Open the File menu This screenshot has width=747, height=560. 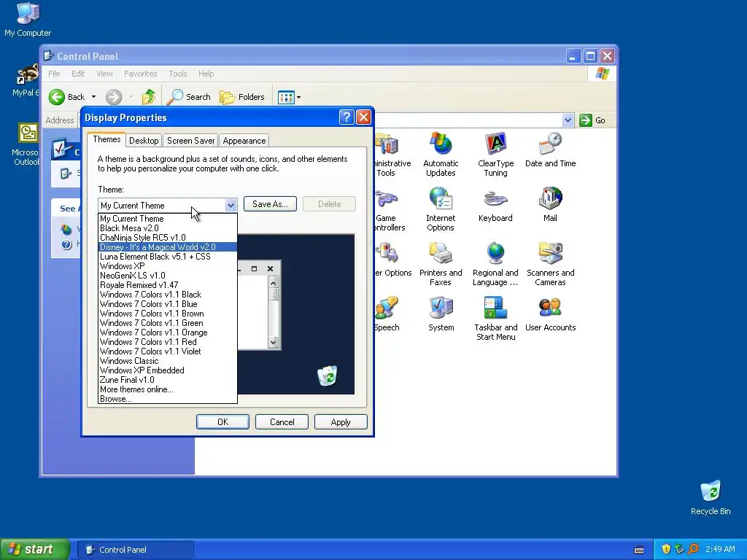pyautogui.click(x=54, y=74)
